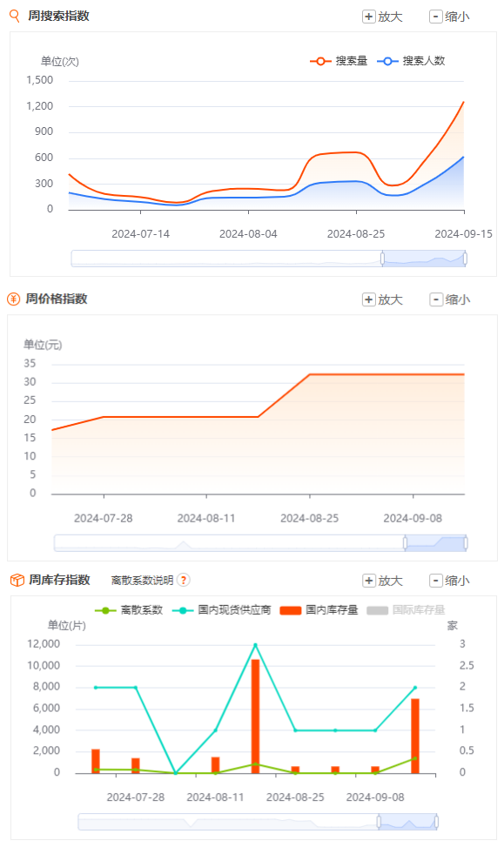504x847 pixels.
Task: Hide the 离散系数 legend series
Action: point(129,610)
